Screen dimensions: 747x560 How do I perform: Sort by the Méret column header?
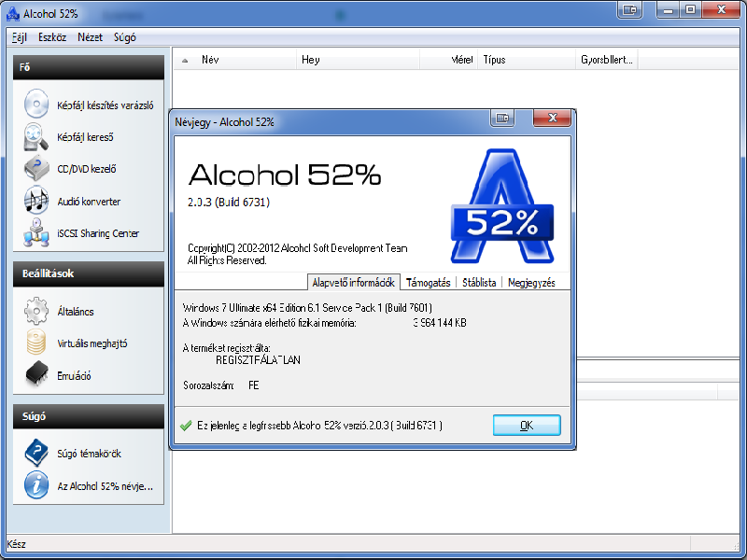(x=448, y=60)
